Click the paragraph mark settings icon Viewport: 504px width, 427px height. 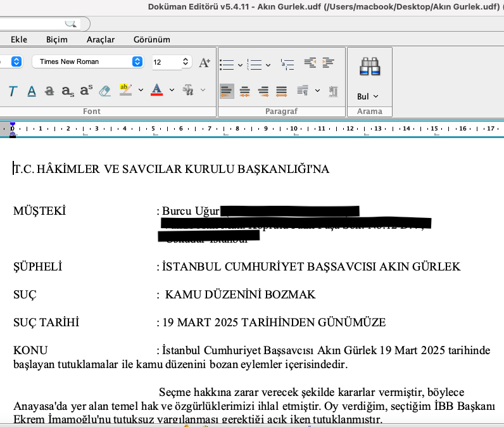click(333, 91)
